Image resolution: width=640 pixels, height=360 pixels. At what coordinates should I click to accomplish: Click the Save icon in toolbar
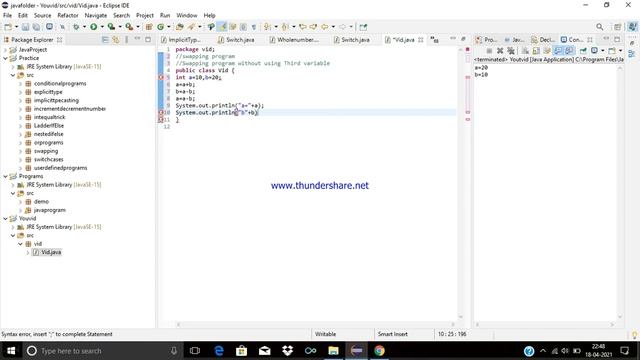[25, 27]
